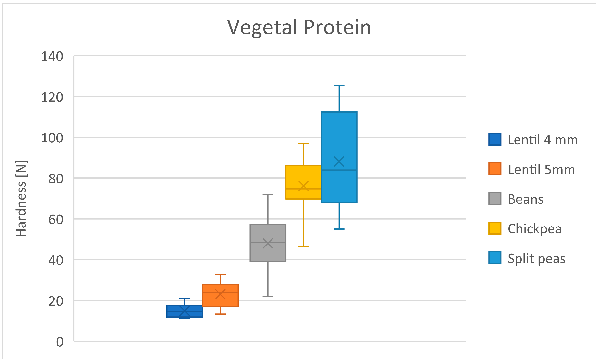Click the mean X marker in orange Lentil box

click(220, 294)
